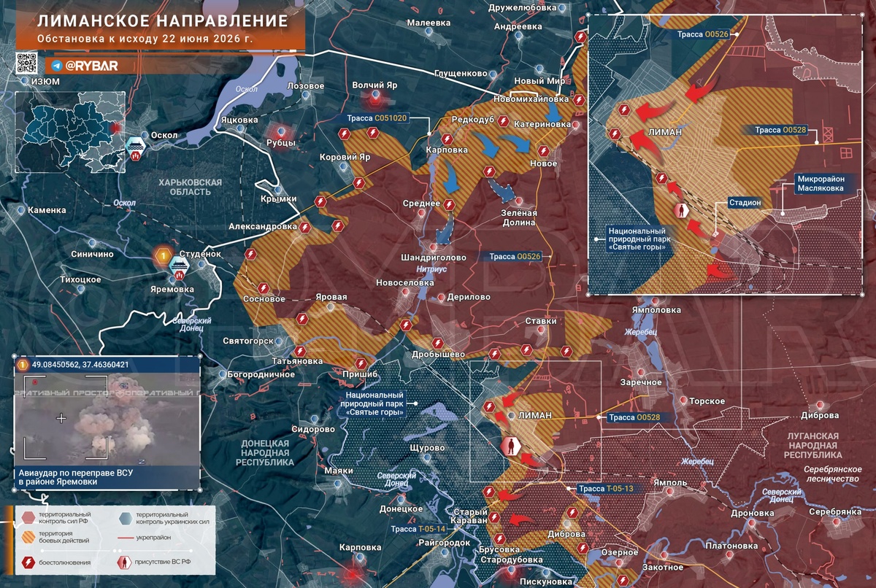876x588 pixels.
Task: Click the number 1 badge in the coordinates header
Action: point(23,364)
